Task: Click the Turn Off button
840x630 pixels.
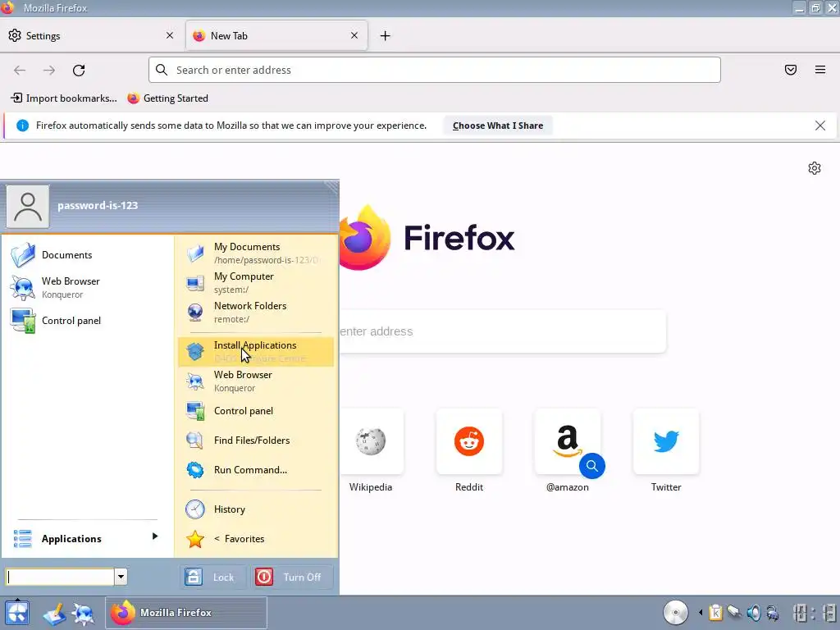Action: (291, 577)
